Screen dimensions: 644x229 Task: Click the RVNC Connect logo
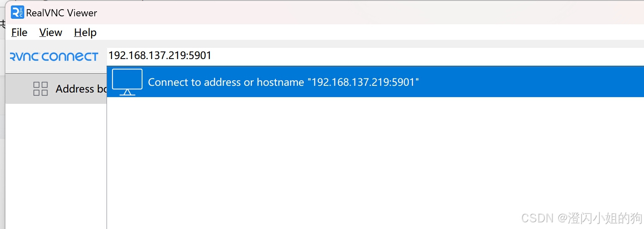[x=54, y=57]
